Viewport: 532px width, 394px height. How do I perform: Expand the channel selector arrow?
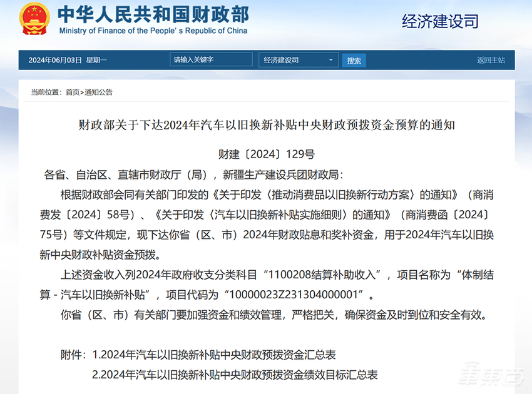click(x=332, y=60)
